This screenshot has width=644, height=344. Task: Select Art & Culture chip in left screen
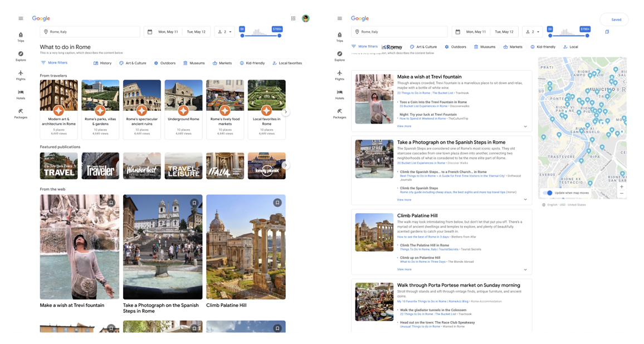(x=133, y=63)
